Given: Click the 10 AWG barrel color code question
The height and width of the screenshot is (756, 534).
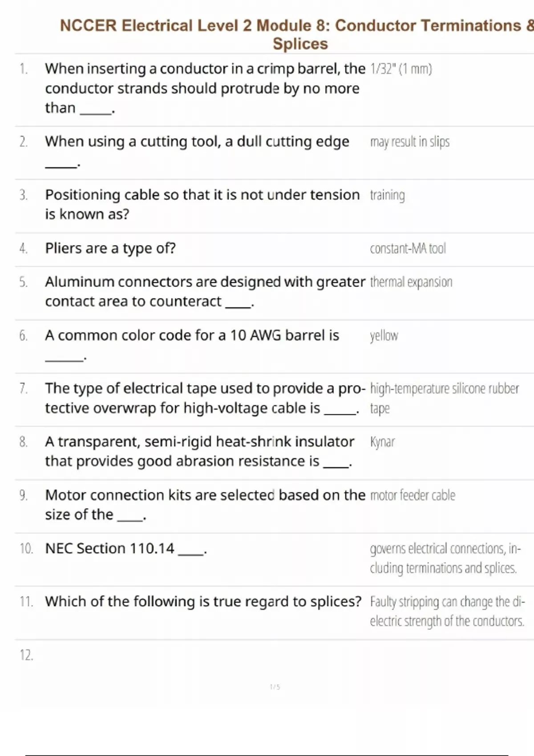Looking at the screenshot, I should click(x=192, y=335).
